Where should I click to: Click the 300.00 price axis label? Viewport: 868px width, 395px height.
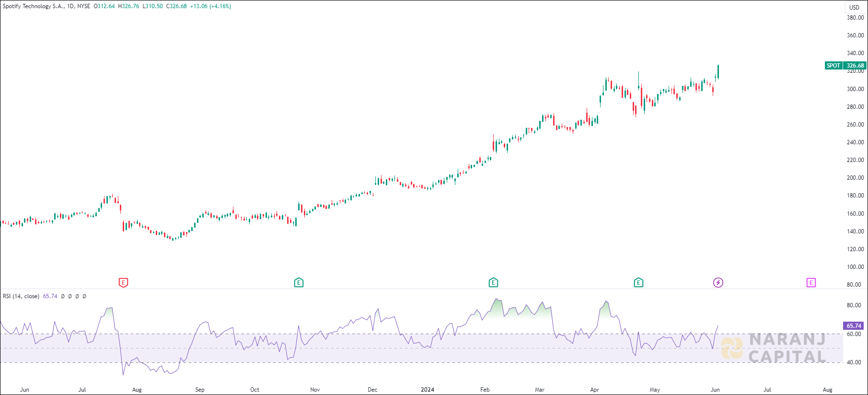click(x=856, y=89)
